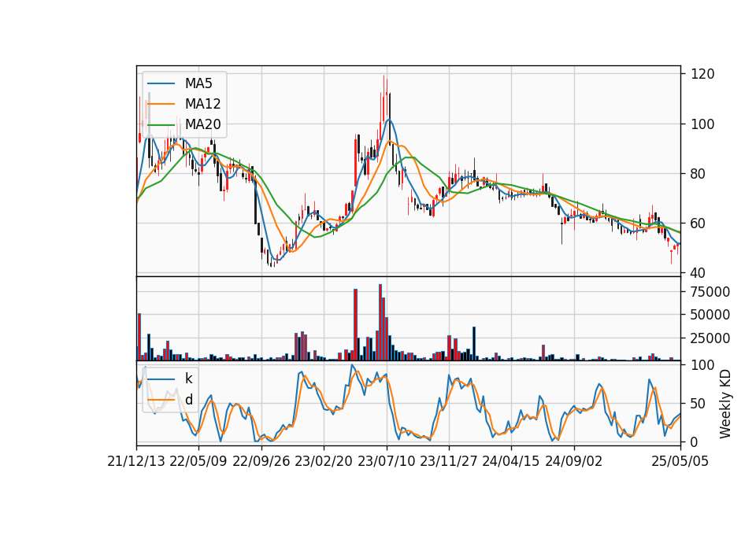The image size is (756, 543).
Task: Click the 40 price axis label
Action: 699,273
